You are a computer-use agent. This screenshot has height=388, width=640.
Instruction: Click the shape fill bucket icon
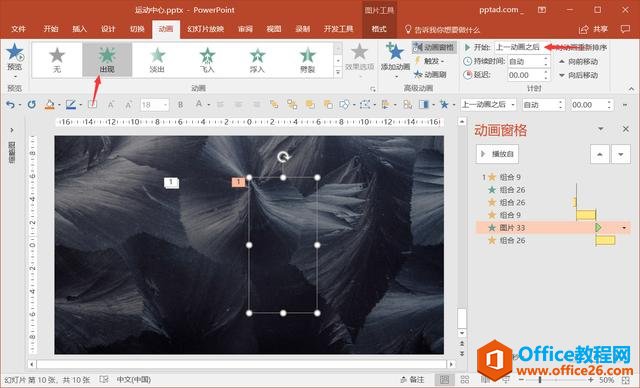click(x=49, y=105)
